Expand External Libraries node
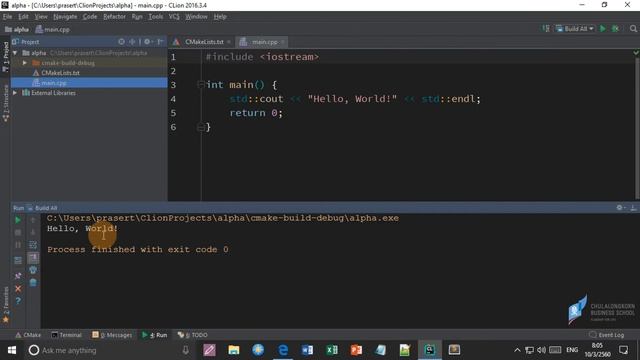Screen dimensions: 640x360 pos(15,93)
